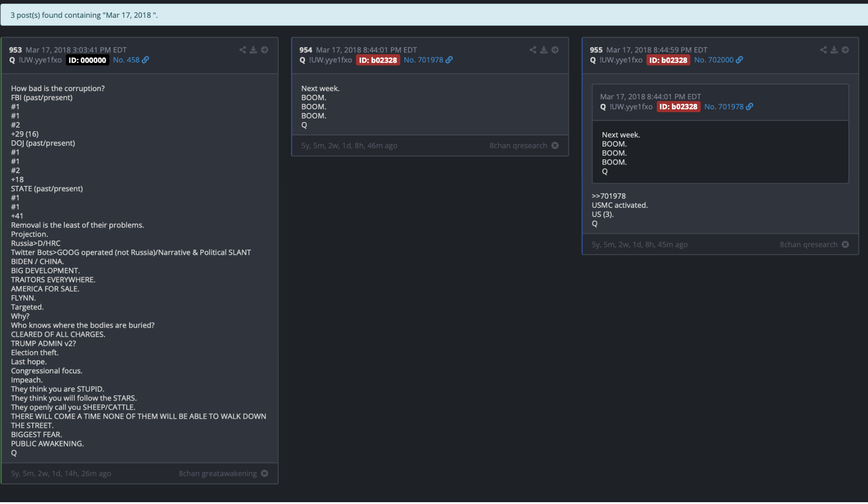Click the 8chan greatawakening board label
This screenshot has width=868, height=504.
pyautogui.click(x=218, y=473)
